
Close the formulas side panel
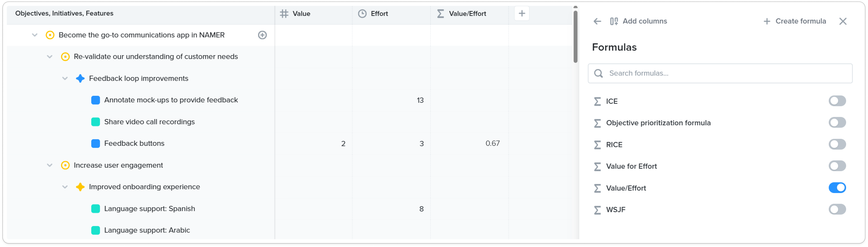pos(842,21)
